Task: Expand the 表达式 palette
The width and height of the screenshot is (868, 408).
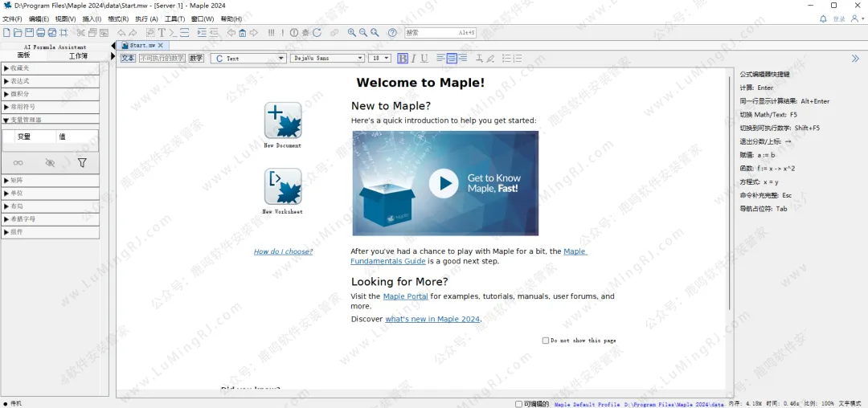Action: coord(51,80)
